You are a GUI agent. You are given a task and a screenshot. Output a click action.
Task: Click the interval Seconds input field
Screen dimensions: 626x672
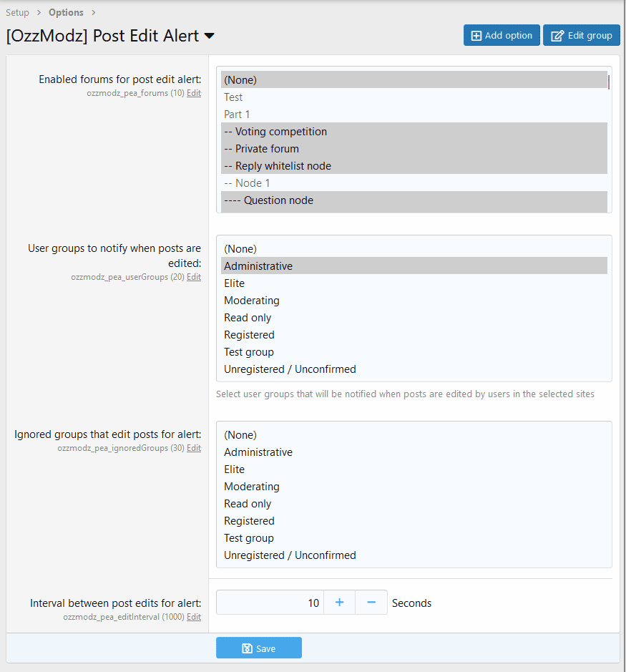click(270, 602)
